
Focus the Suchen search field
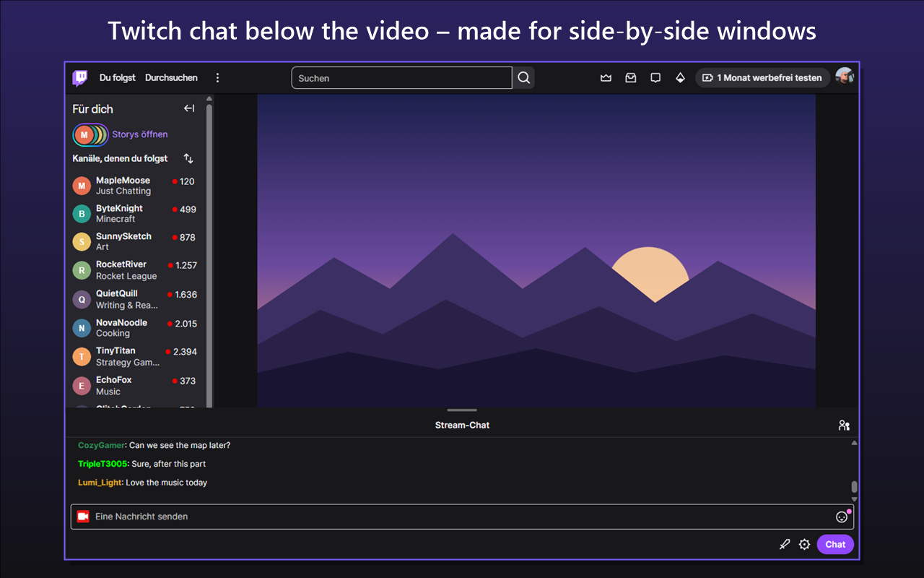tap(402, 78)
